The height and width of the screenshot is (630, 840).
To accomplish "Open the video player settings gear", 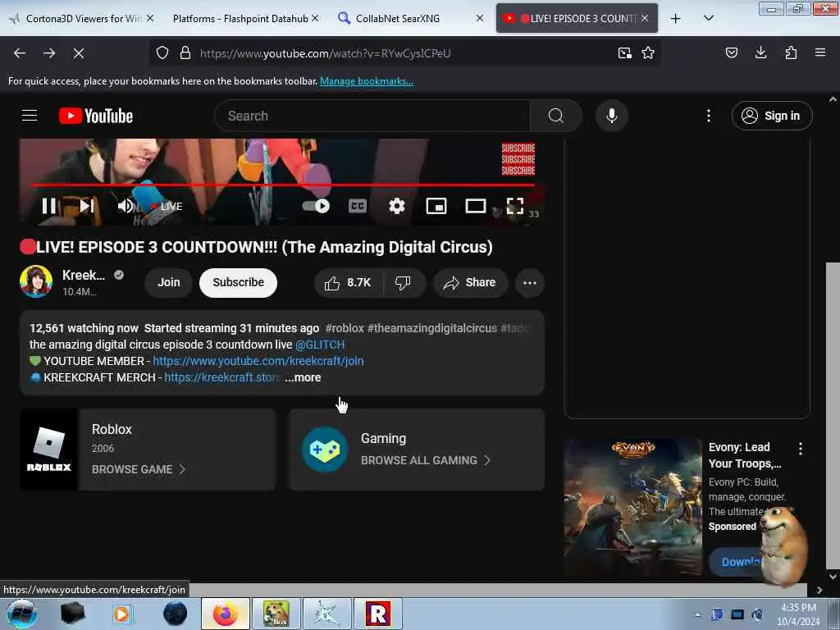I will 396,206.
